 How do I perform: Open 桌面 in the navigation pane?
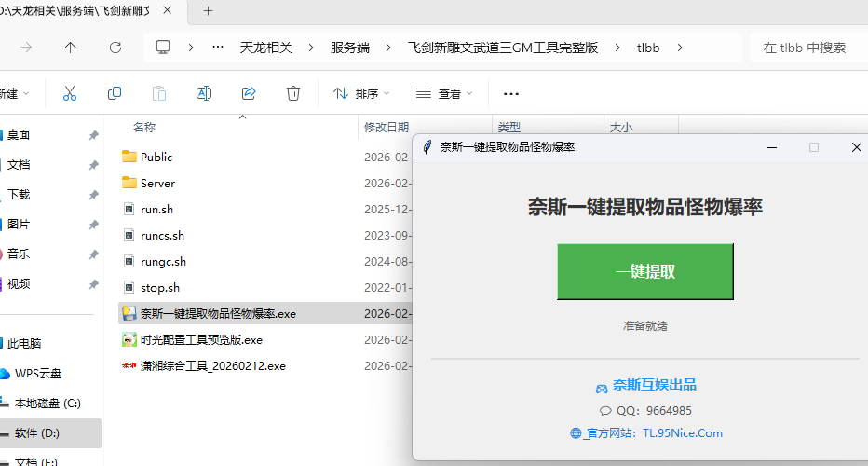point(19,134)
